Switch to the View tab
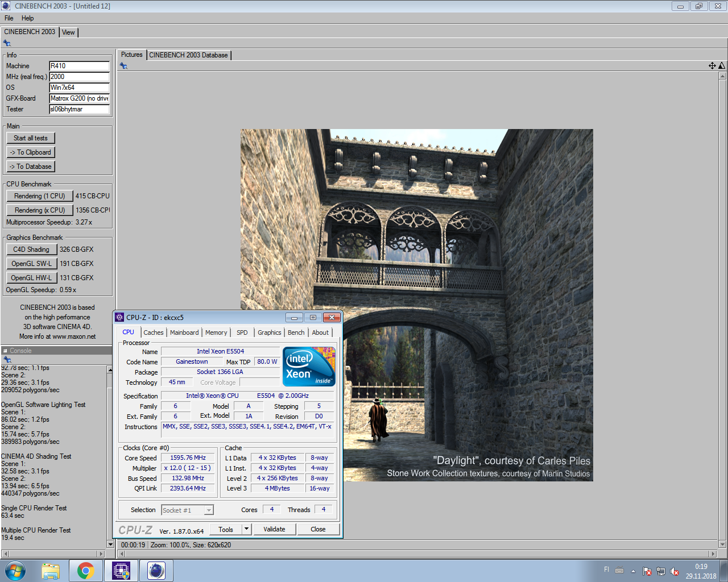This screenshot has height=582, width=728. [x=68, y=32]
